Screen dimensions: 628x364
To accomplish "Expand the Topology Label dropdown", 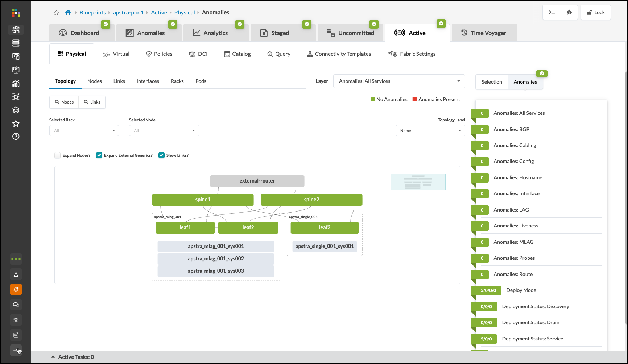I will [430, 131].
